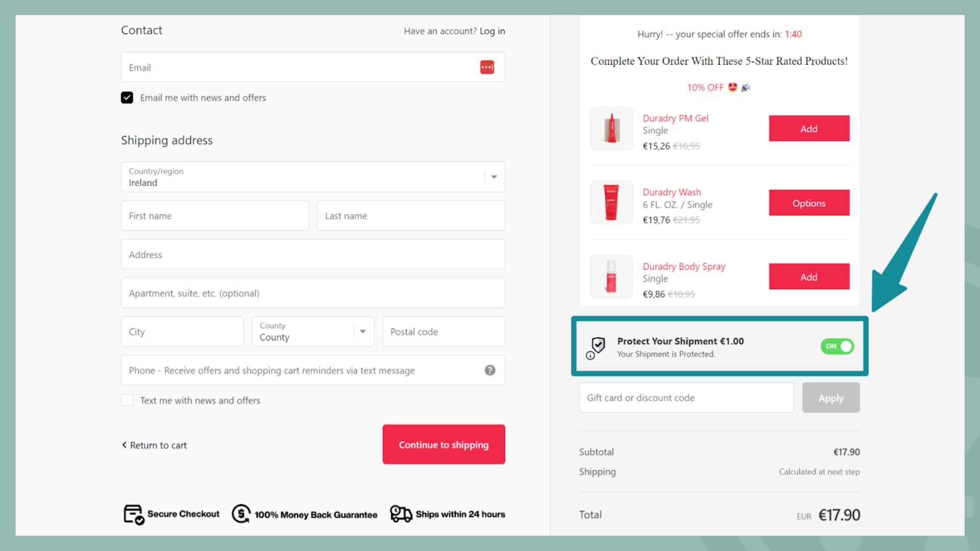This screenshot has width=980, height=551.
Task: Uncheck Email me with news and offers
Action: pyautogui.click(x=127, y=97)
